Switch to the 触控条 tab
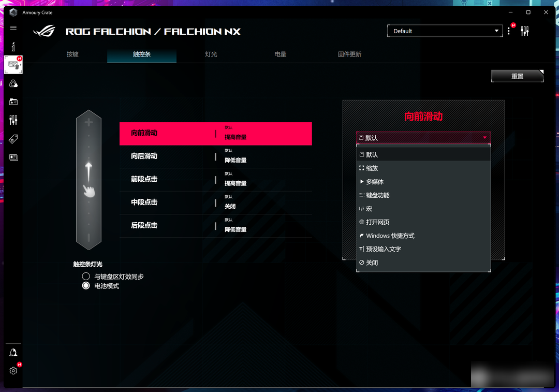 pyautogui.click(x=142, y=54)
